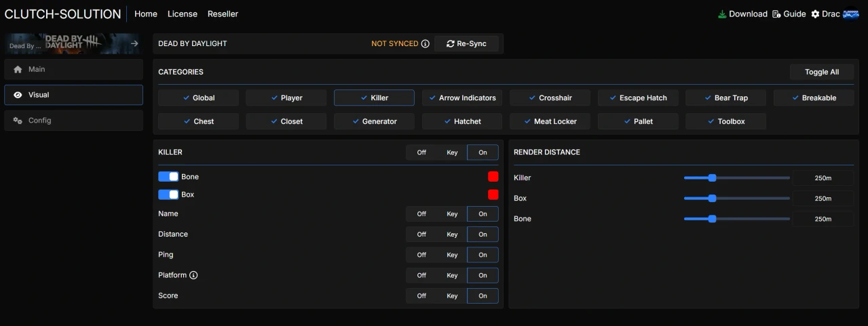Expand the Dead by Daylight game selector arrow

click(134, 44)
